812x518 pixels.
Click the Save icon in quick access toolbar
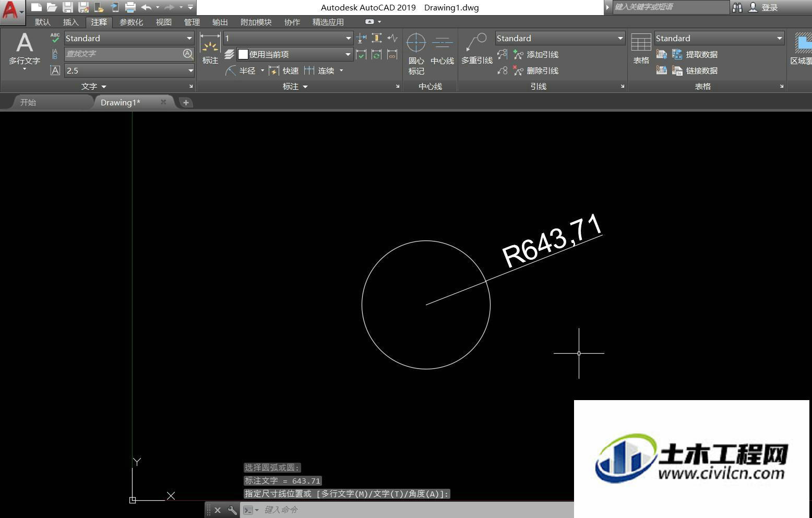pos(68,7)
